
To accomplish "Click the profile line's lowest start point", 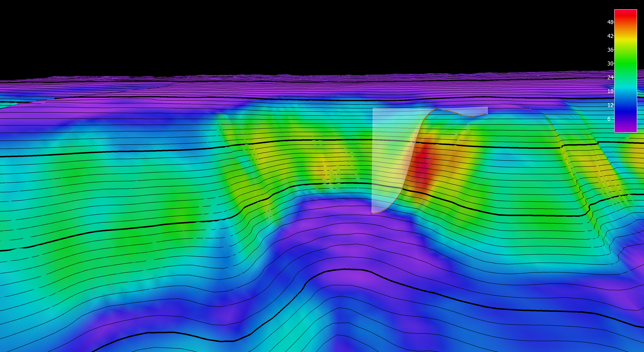I will coord(372,214).
